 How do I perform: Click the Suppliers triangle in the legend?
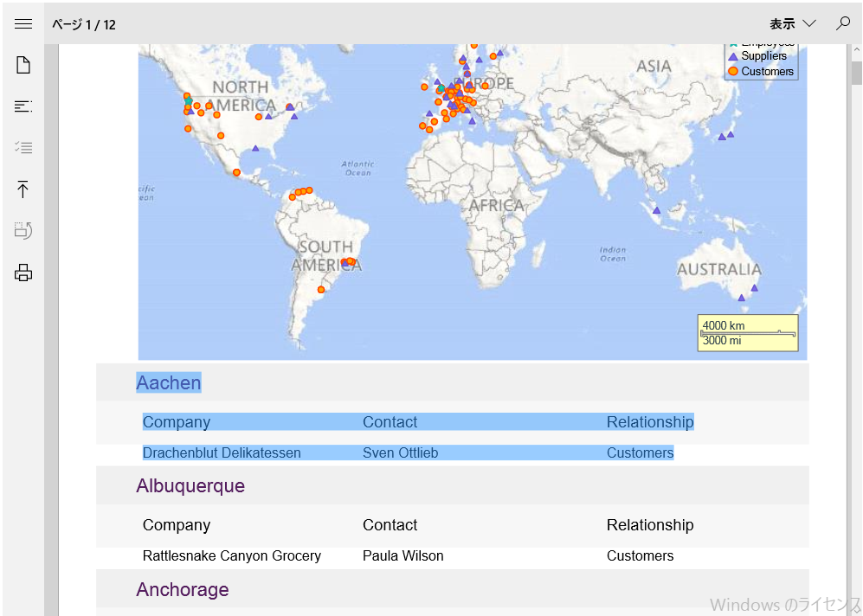click(732, 56)
